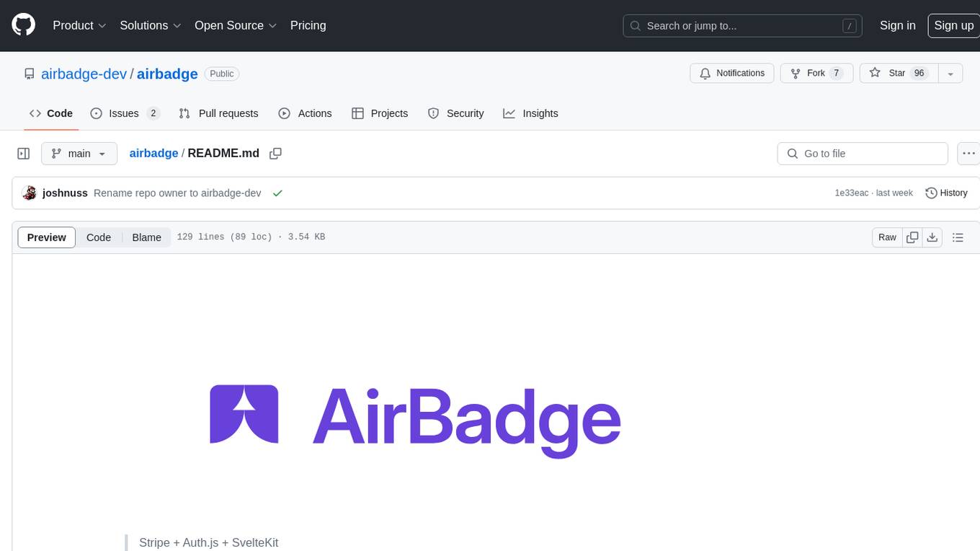Image resolution: width=980 pixels, height=551 pixels.
Task: Open commit 1e33eac
Action: pos(851,193)
